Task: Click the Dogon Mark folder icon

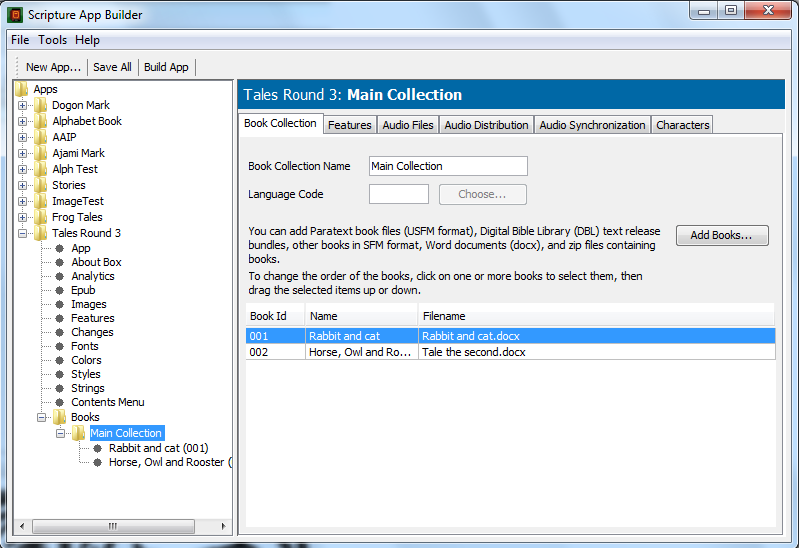Action: click(x=41, y=105)
